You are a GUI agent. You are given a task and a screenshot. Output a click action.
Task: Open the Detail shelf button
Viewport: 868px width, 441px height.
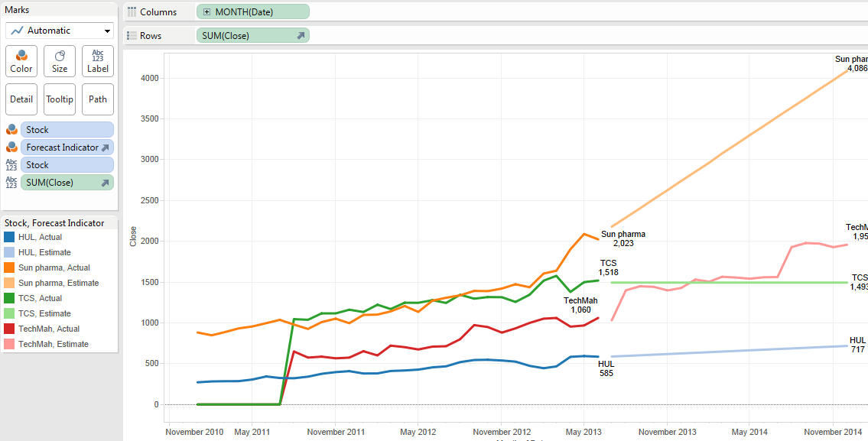click(21, 99)
